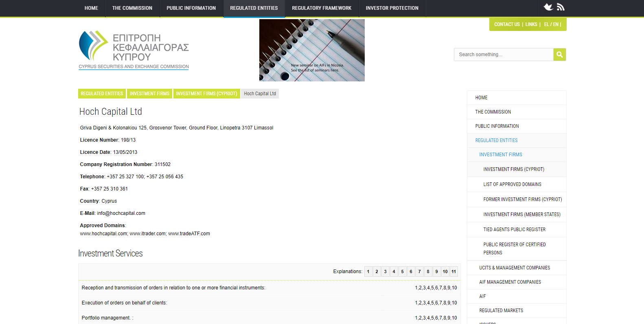Viewport: 644px width, 324px height.
Task: Open the HOME top menu item
Action: [91, 8]
